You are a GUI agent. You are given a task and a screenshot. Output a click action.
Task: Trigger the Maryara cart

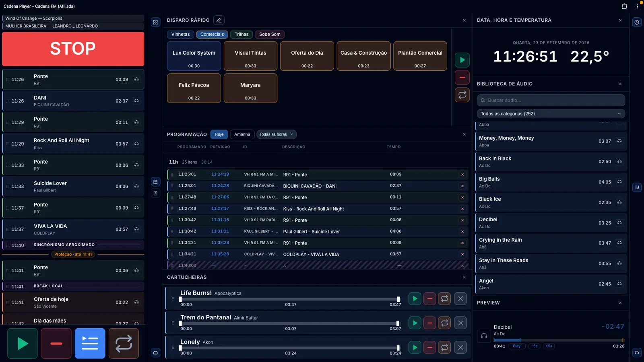250,88
